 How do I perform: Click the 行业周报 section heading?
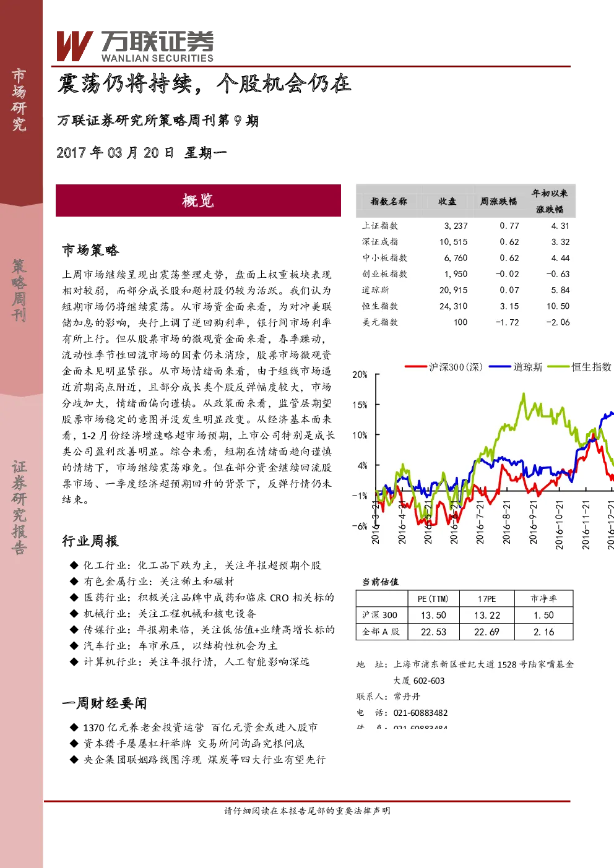tap(90, 541)
